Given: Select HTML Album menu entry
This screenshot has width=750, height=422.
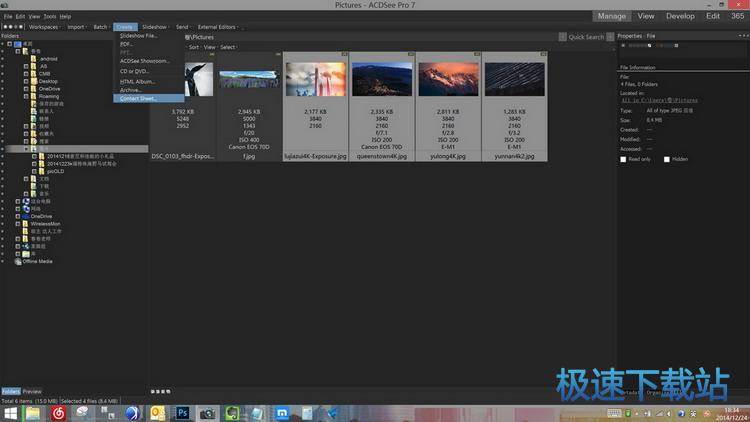Looking at the screenshot, I should (x=138, y=80).
